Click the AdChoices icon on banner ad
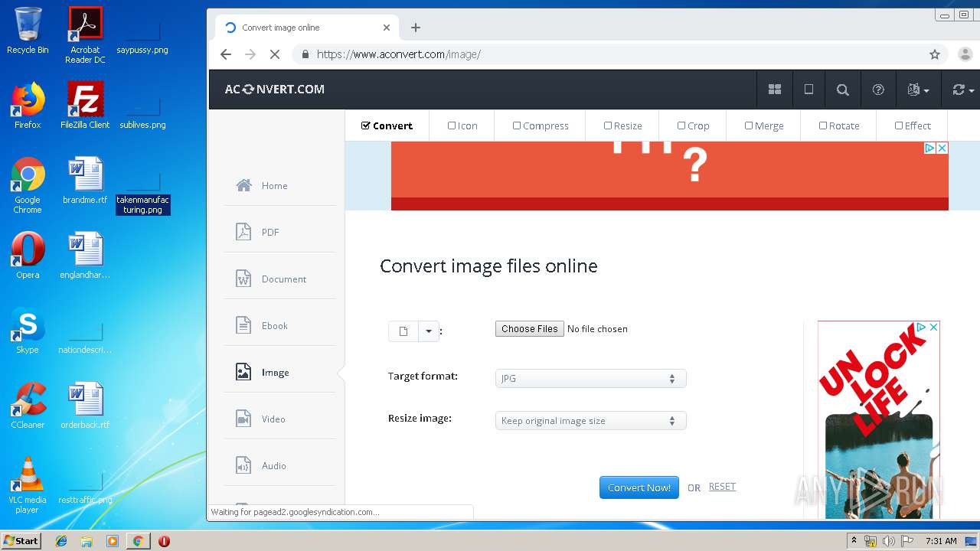 click(930, 148)
